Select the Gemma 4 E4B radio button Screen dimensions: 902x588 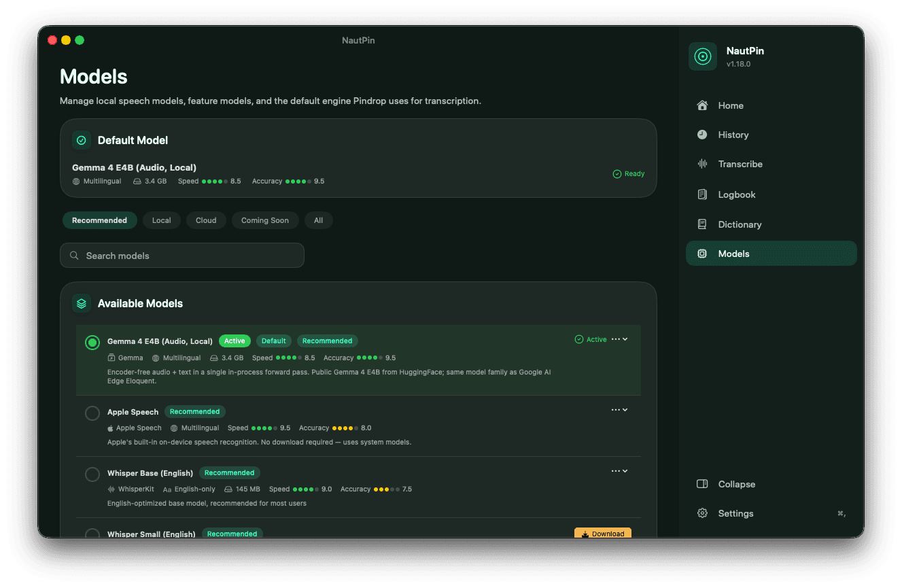click(92, 342)
